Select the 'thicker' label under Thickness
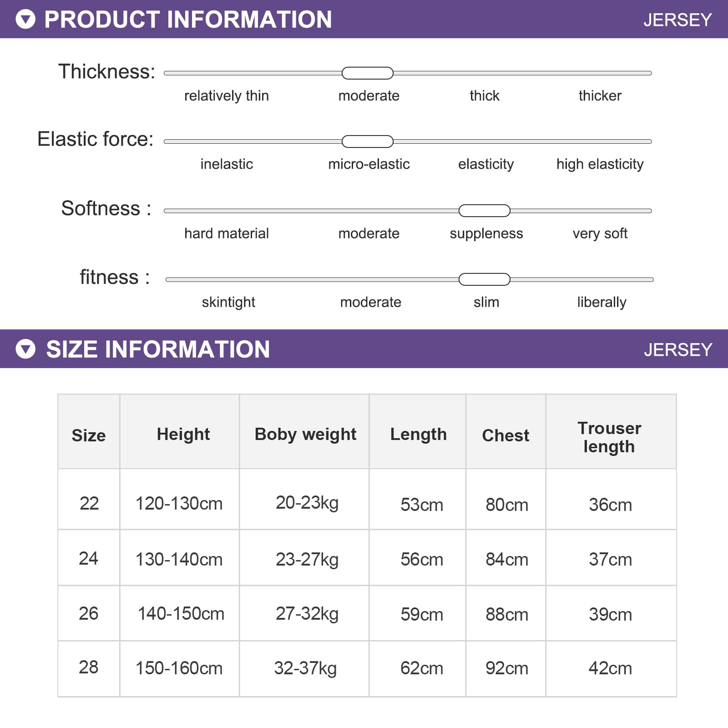Screen dimensions: 728x728 [600, 96]
